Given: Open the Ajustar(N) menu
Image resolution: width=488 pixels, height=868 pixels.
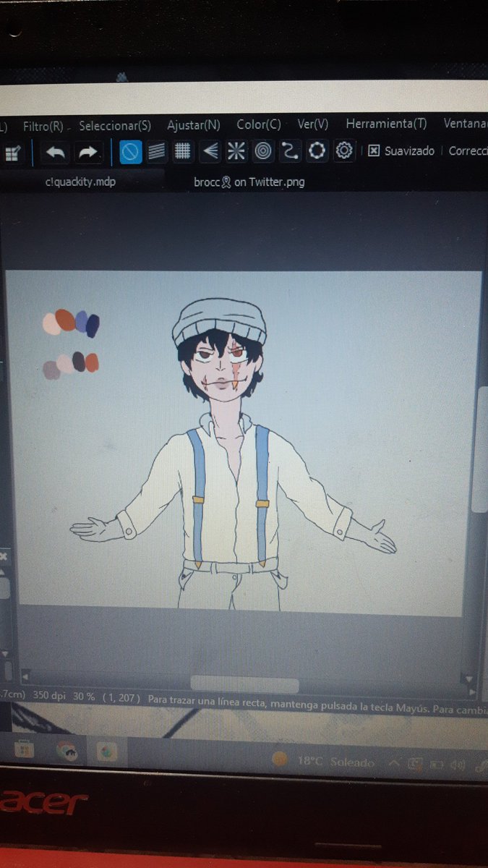Looking at the screenshot, I should pos(193,124).
